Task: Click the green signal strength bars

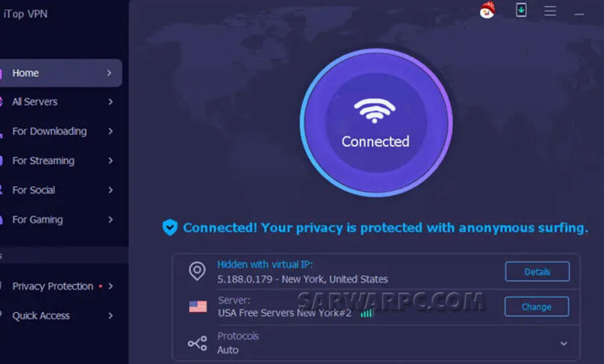Action: (x=367, y=312)
